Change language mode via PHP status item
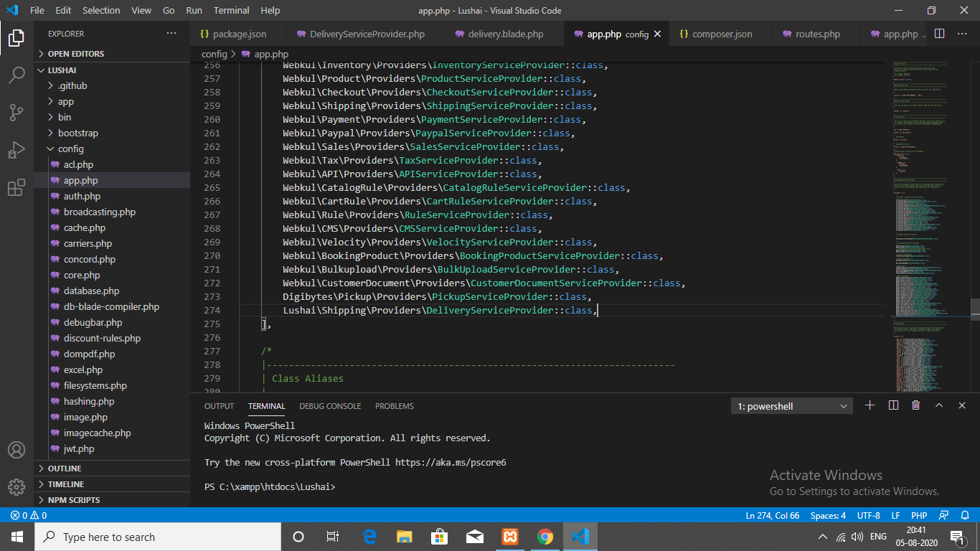 click(x=919, y=515)
